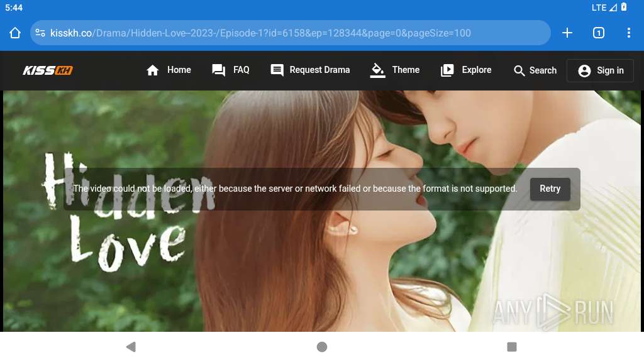Viewport: 644px width, 362px height.
Task: Tap the browser home icon
Action: [x=15, y=33]
